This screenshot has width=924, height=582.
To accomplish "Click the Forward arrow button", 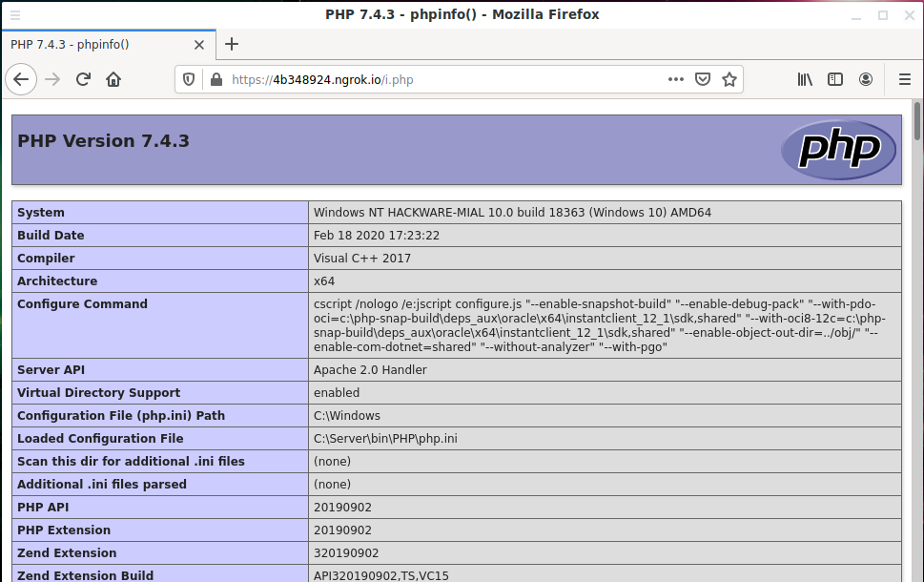I will coord(52,79).
